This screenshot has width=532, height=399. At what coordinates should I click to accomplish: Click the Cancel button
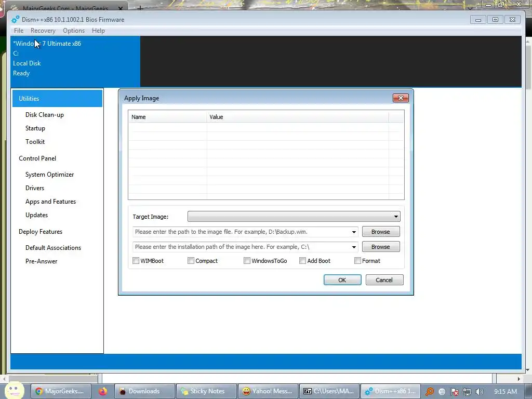point(384,280)
